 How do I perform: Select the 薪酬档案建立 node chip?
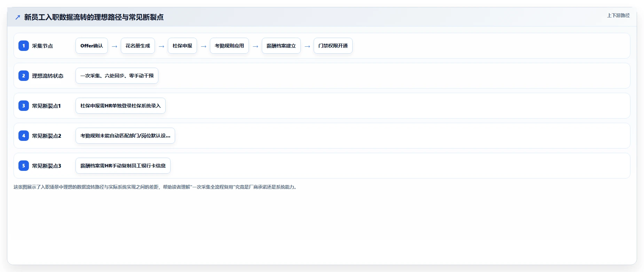coord(281,46)
